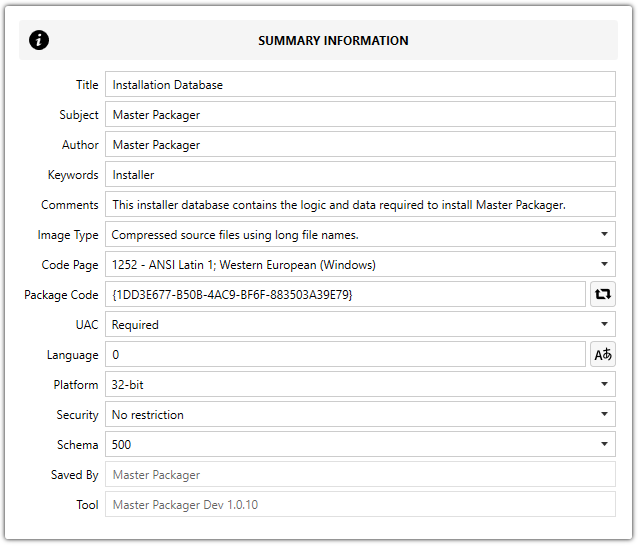
Task: Edit the Comments text field
Action: click(x=360, y=204)
